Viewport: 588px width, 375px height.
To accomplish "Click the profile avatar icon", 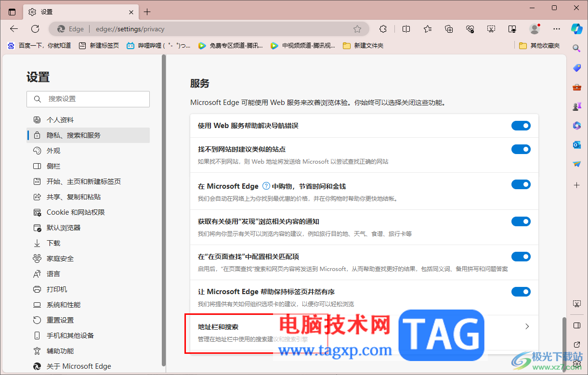I will coord(535,29).
